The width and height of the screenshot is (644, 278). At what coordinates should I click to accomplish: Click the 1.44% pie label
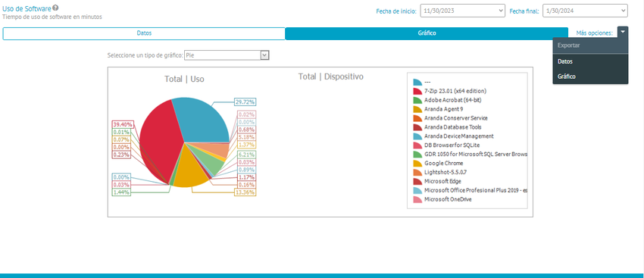point(121,192)
